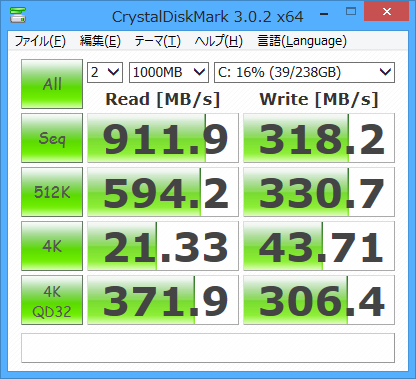Screen dimensions: 416x379
Task: Expand the test size dropdown 1000MB
Action: (169, 72)
